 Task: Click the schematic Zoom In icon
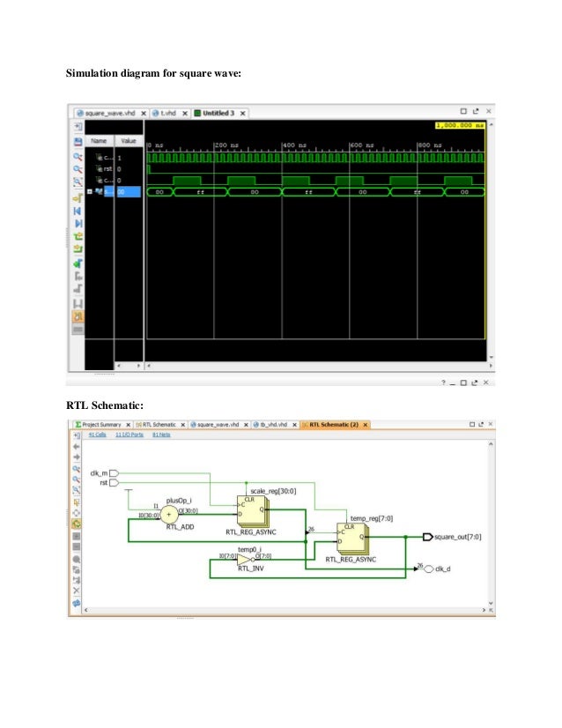pos(77,469)
